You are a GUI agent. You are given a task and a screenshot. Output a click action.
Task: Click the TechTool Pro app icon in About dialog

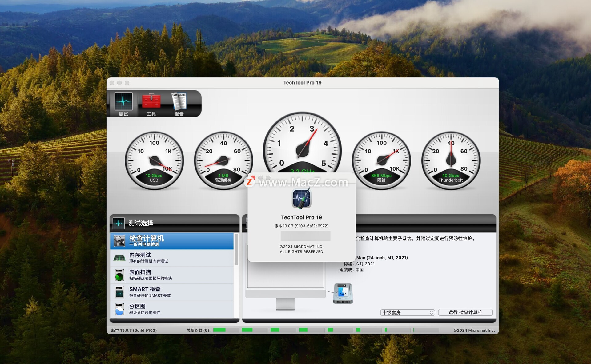tap(301, 199)
